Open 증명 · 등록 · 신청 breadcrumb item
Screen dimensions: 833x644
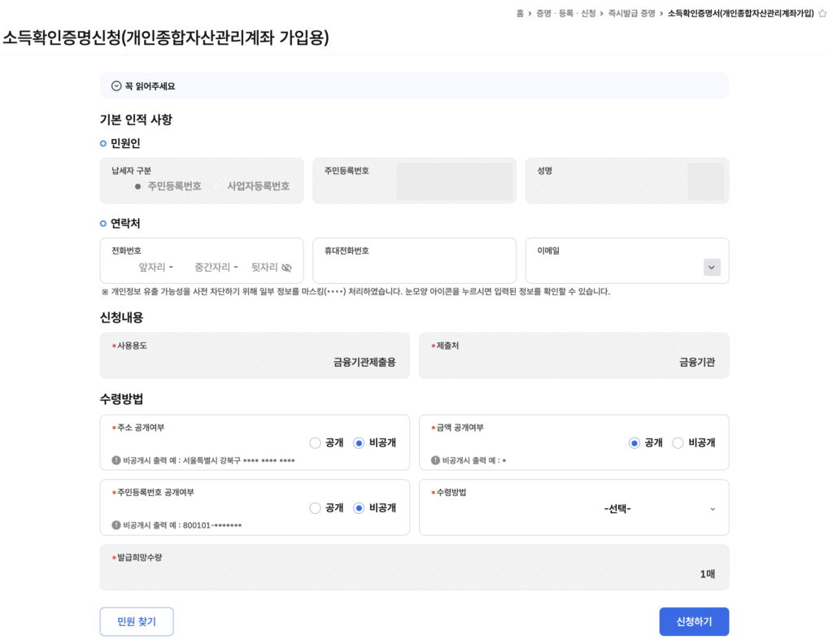pos(565,14)
